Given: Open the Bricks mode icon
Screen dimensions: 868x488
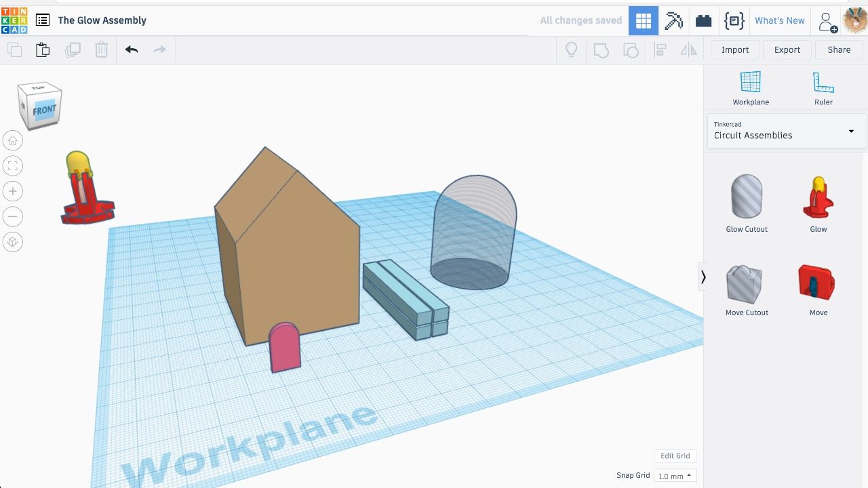Looking at the screenshot, I should point(703,20).
